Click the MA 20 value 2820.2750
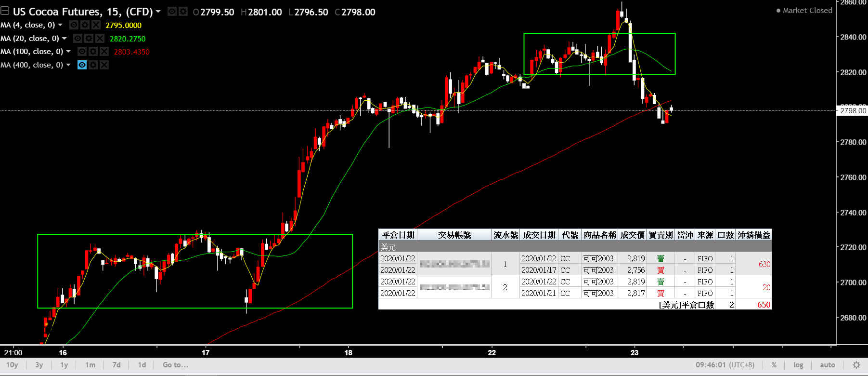 (128, 39)
